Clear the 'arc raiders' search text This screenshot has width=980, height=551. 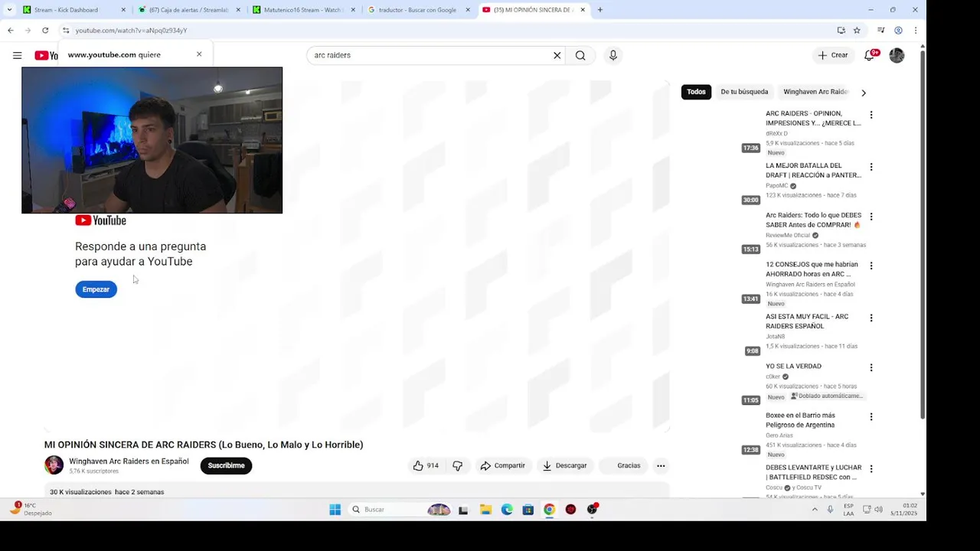pyautogui.click(x=557, y=55)
